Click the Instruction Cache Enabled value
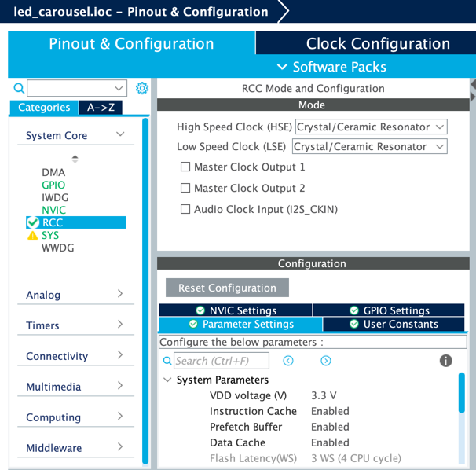The height and width of the screenshot is (470, 476). tap(330, 411)
